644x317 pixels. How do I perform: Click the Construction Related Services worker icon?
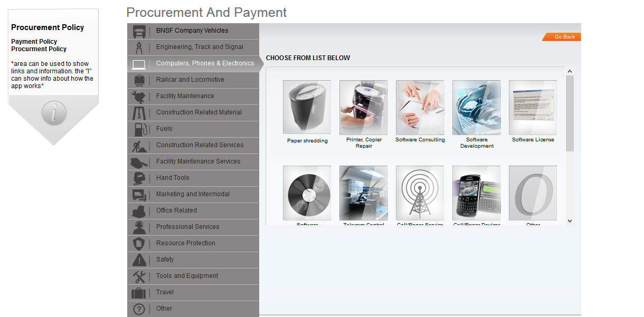click(139, 146)
